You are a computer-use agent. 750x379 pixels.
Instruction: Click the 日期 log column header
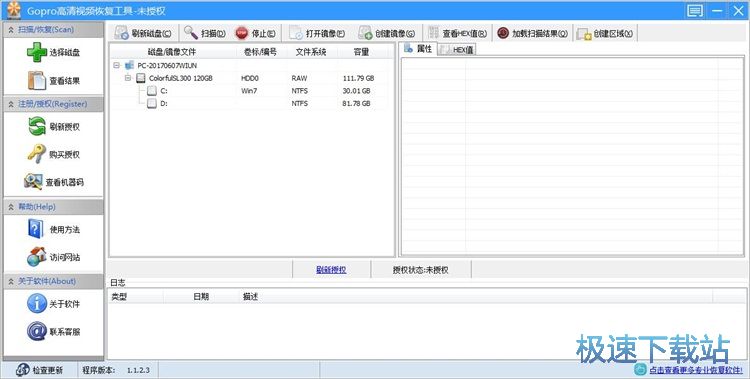point(201,297)
